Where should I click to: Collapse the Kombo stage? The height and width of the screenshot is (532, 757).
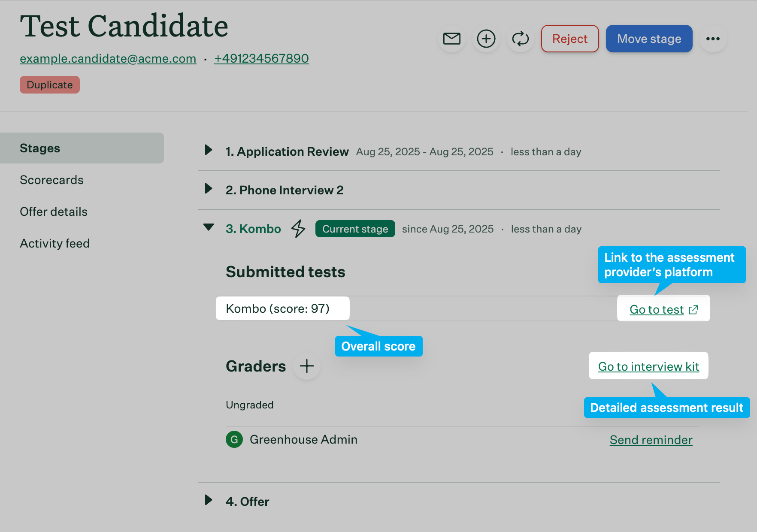(x=209, y=227)
